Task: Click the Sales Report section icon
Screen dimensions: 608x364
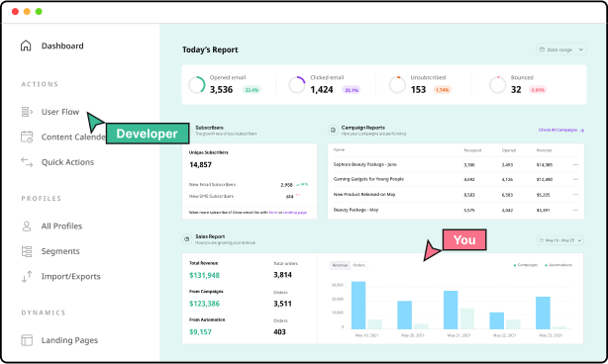Action: [186, 239]
